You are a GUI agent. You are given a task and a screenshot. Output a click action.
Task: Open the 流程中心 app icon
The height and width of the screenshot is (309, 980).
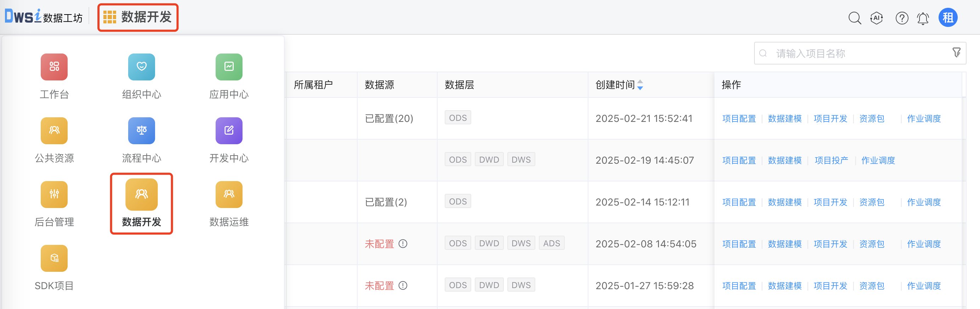142,131
